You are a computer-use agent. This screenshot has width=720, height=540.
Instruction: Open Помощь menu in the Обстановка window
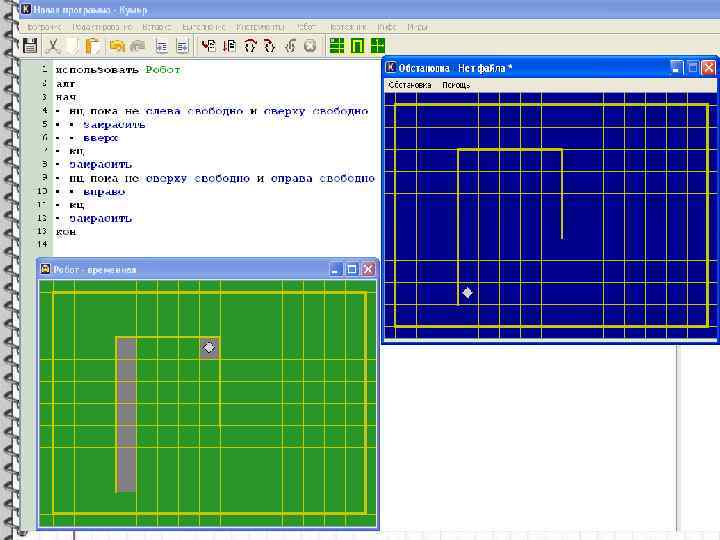[x=456, y=85]
